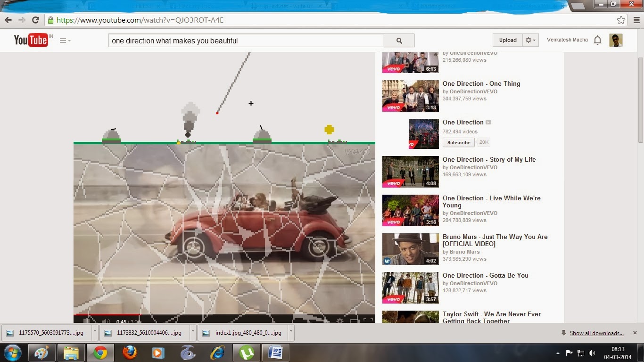The image size is (644, 362).
Task: Show hidden system tray icons
Action: point(558,353)
